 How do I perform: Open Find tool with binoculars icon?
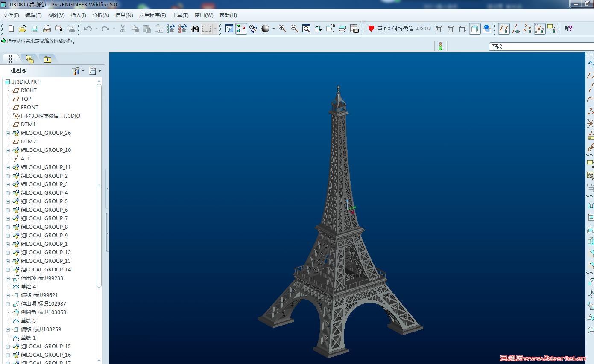(195, 29)
